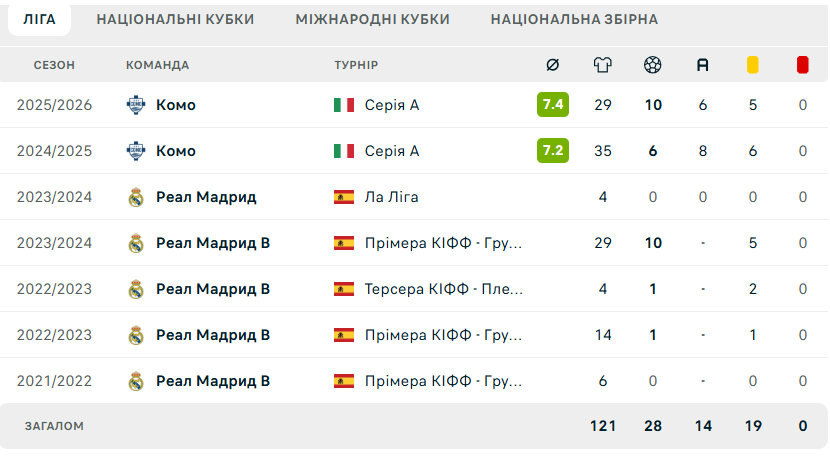Click the red card column icon
This screenshot has width=830, height=459.
(802, 65)
